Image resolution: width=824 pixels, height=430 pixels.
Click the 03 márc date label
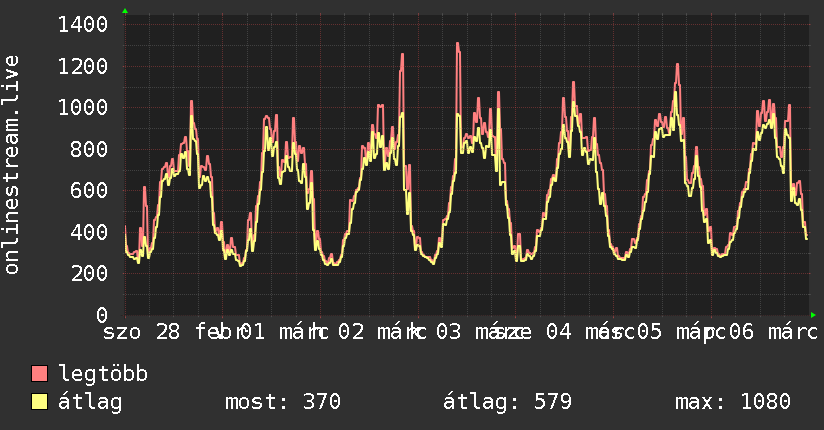479,332
